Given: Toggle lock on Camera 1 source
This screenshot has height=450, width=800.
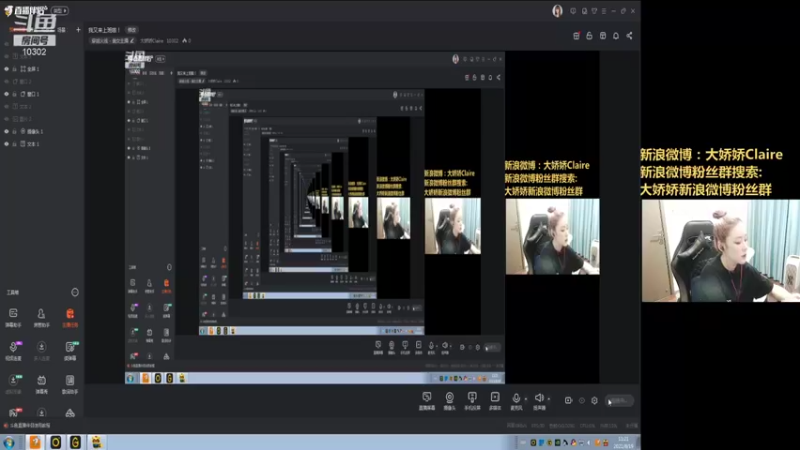Looking at the screenshot, I should 15,132.
